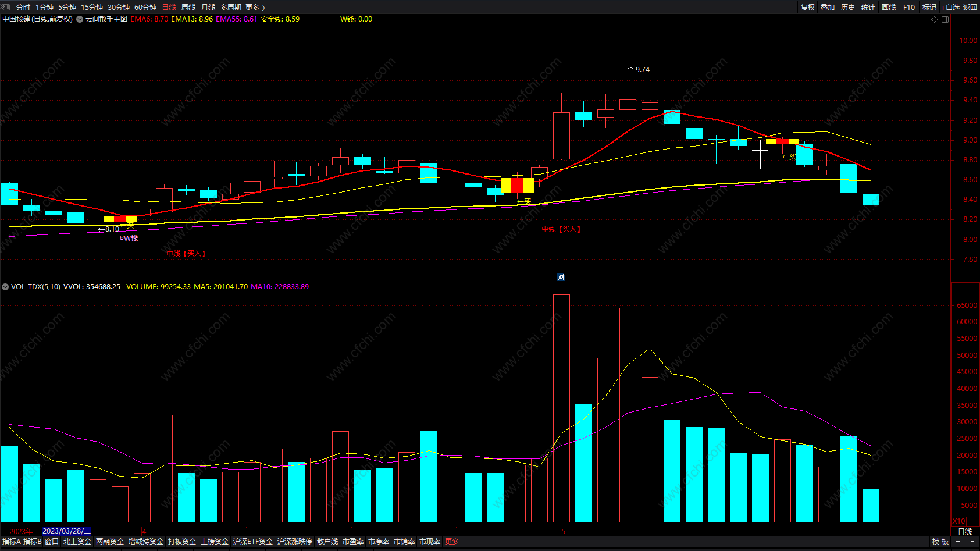Click the 8.10 low price label
The width and height of the screenshot is (980, 551).
(112, 229)
